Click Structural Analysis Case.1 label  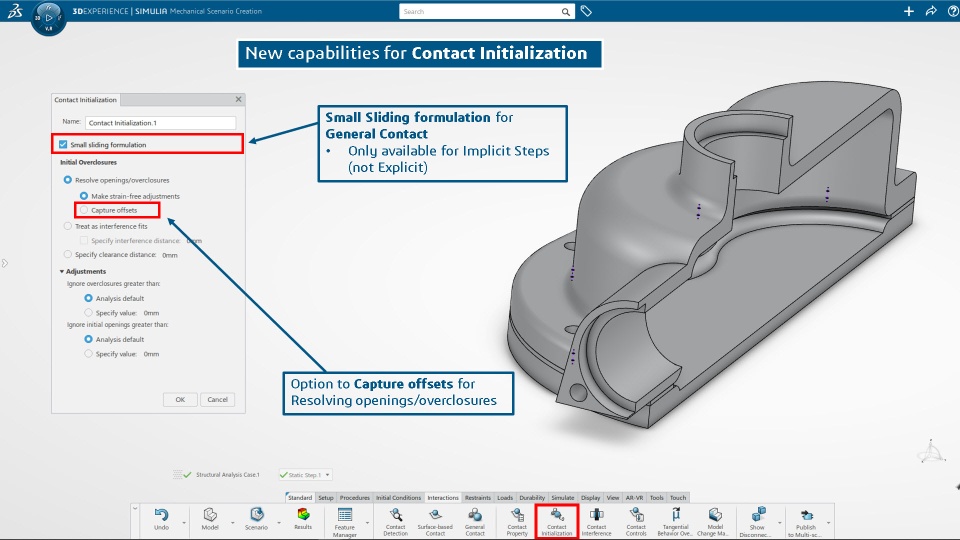227,474
